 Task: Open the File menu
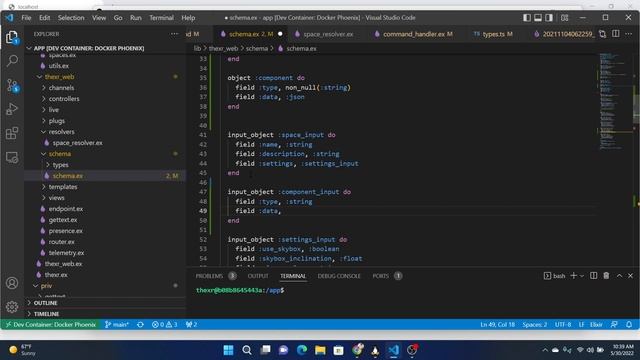tap(26, 18)
